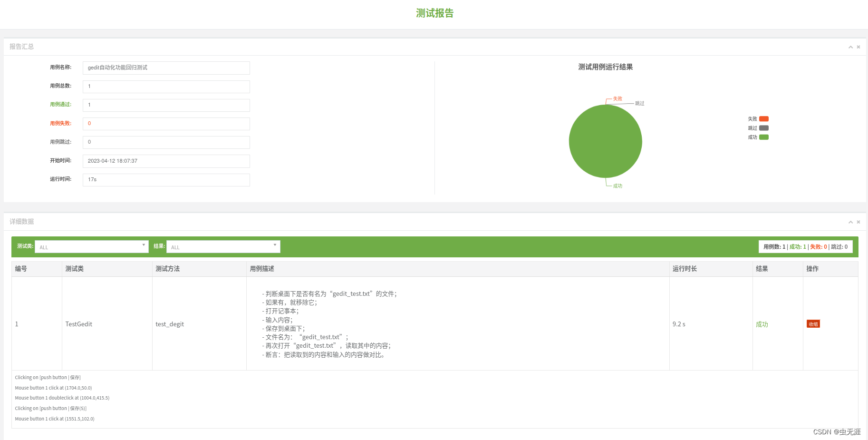Click the 失败 pie chart label

click(x=617, y=99)
